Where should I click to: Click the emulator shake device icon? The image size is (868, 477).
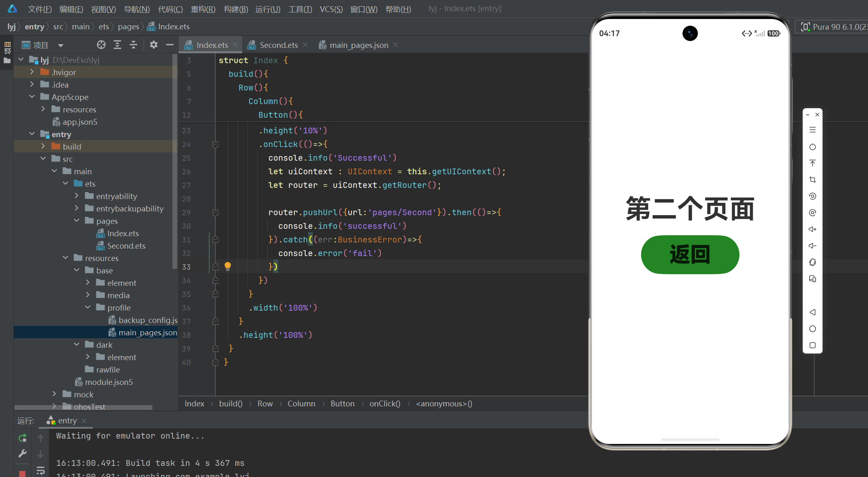point(812,262)
